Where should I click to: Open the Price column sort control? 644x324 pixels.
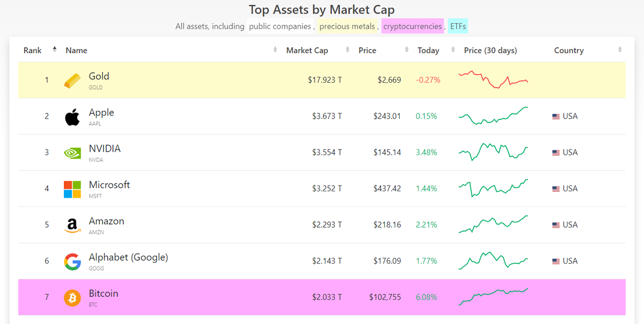click(407, 50)
